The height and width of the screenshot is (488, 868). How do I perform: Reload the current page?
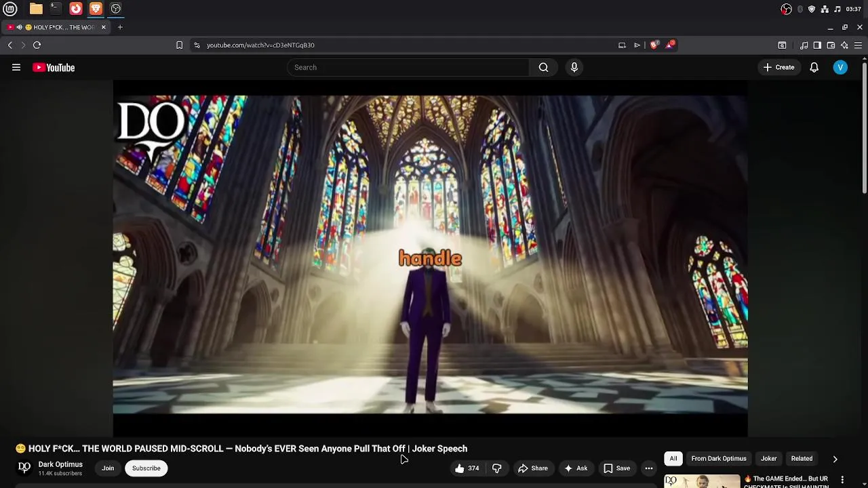point(37,45)
